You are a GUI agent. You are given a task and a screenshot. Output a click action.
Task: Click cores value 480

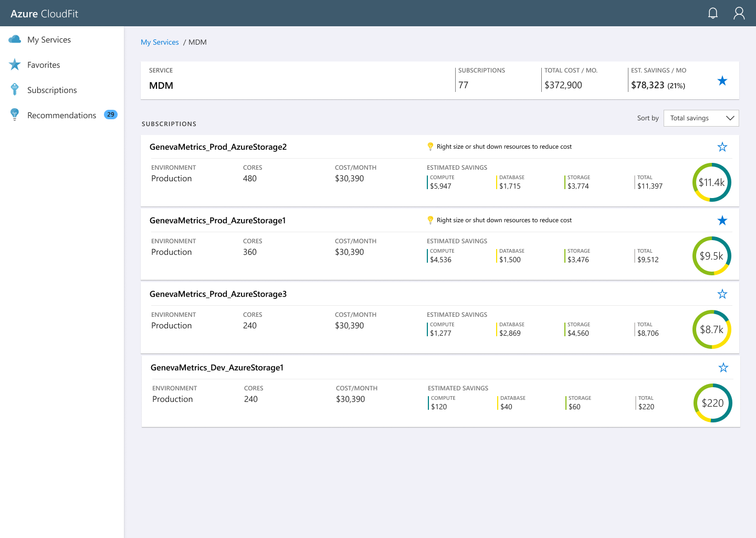pos(250,179)
